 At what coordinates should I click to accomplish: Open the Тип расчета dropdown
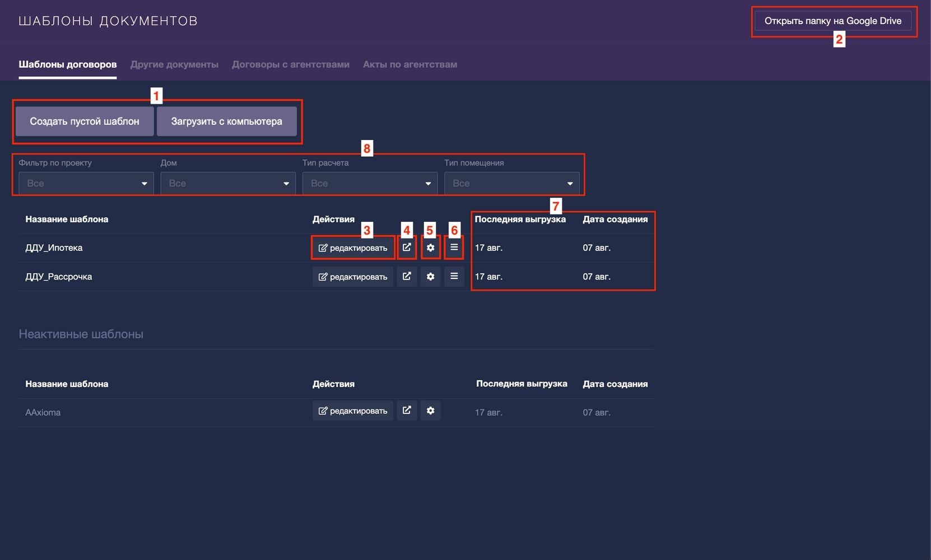click(x=370, y=183)
